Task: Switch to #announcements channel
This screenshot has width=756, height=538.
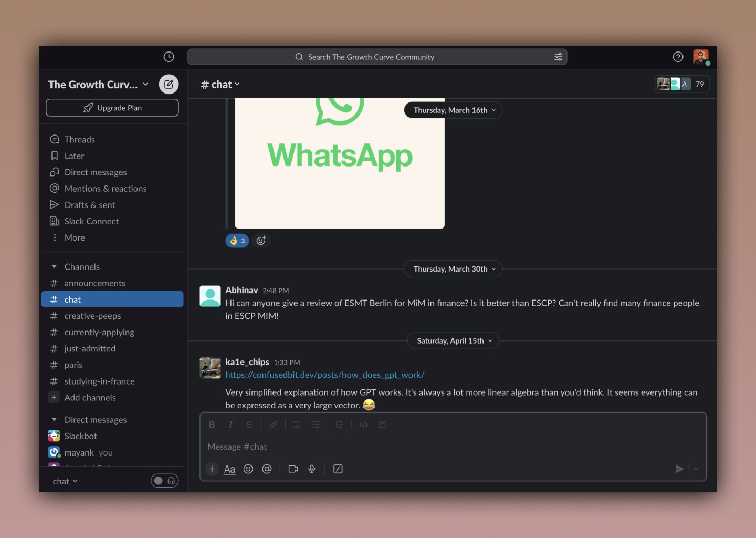Action: [112, 283]
